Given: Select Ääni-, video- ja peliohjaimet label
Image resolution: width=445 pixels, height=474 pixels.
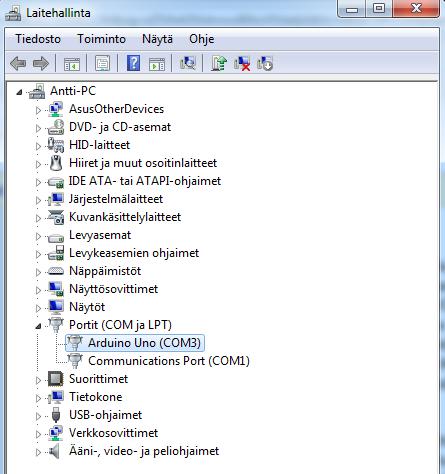Looking at the screenshot, I should point(144,451).
